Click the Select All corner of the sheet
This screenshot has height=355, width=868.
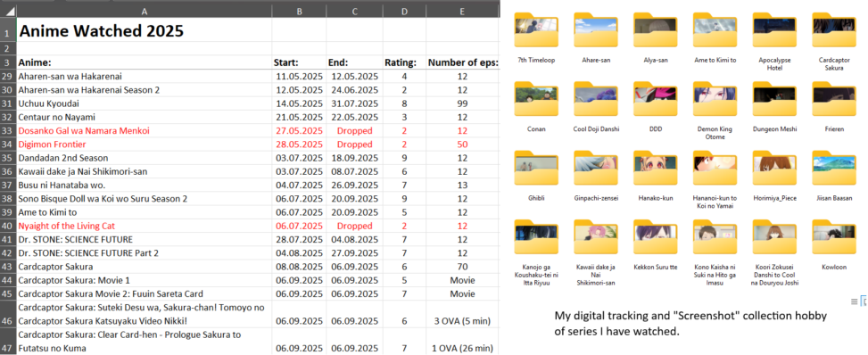pyautogui.click(x=8, y=11)
